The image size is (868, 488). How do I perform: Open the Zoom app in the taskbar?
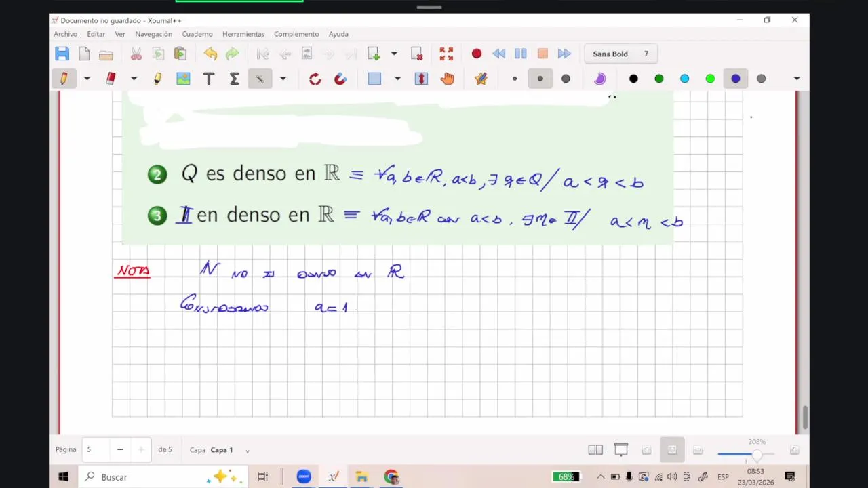click(x=303, y=477)
